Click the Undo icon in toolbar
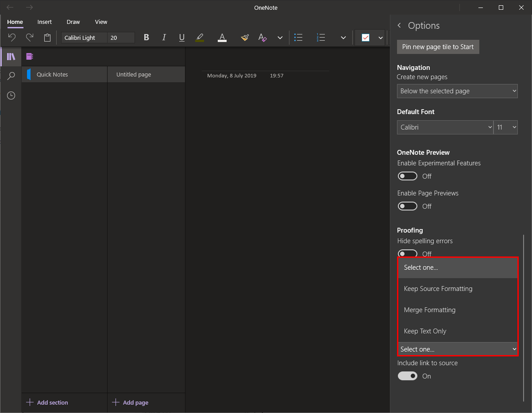Viewport: 532px width, 413px height. [x=12, y=38]
